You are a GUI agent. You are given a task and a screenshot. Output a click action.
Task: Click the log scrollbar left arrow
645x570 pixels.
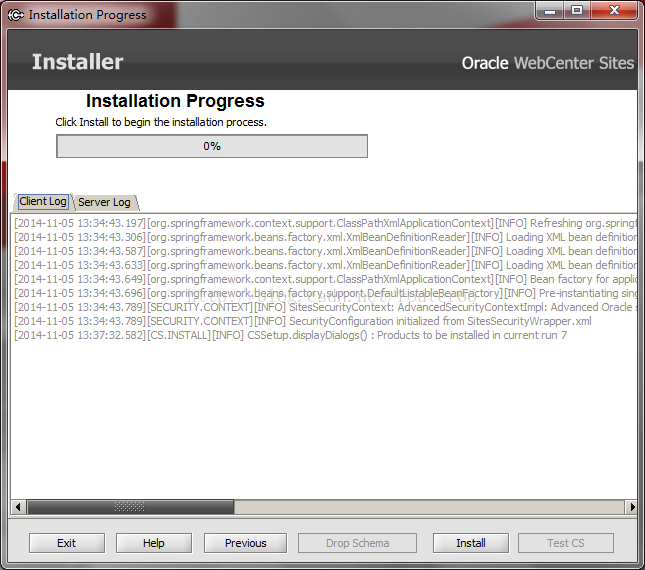point(18,507)
